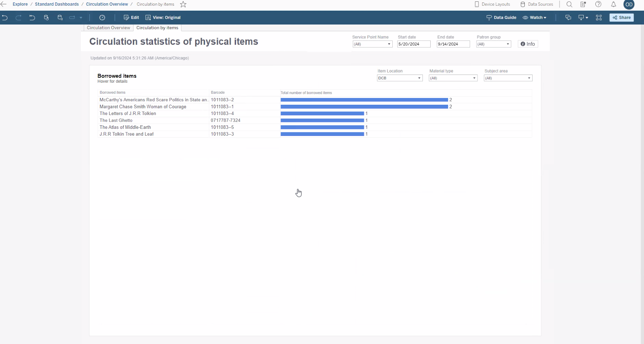The height and width of the screenshot is (344, 644).
Task: Select the Circulation by items tab
Action: pos(157,28)
